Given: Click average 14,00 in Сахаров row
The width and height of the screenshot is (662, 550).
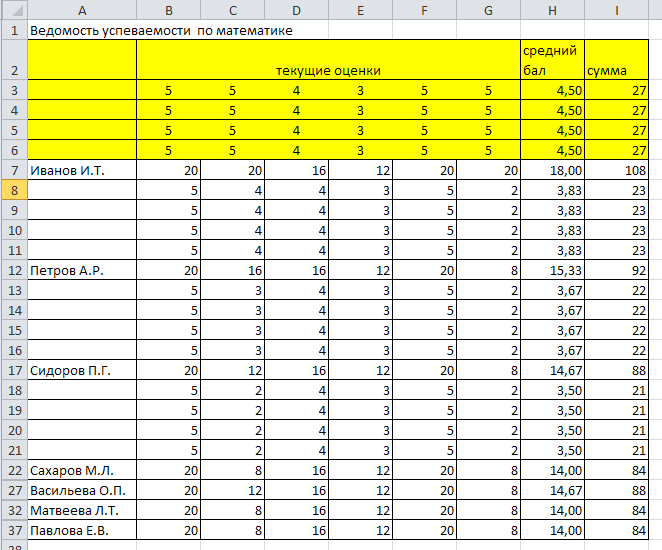Looking at the screenshot, I should (553, 470).
